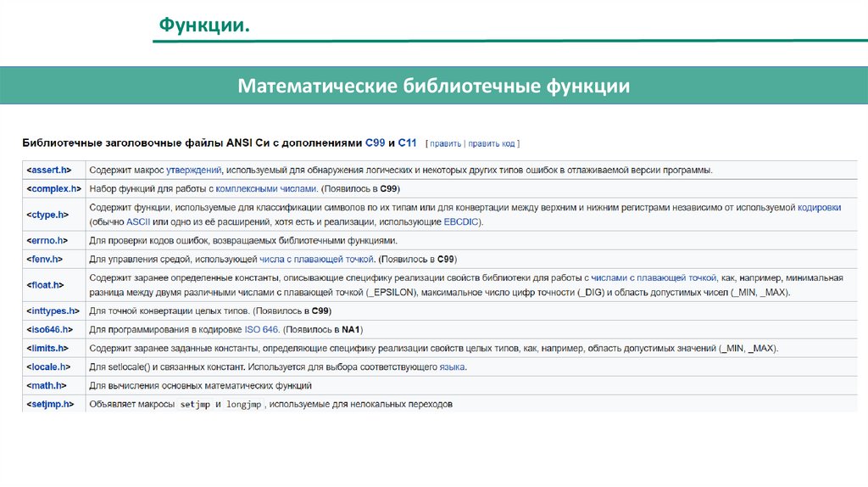This screenshot has width=868, height=487.
Task: Click the bold 'NA1' text
Action: click(351, 330)
